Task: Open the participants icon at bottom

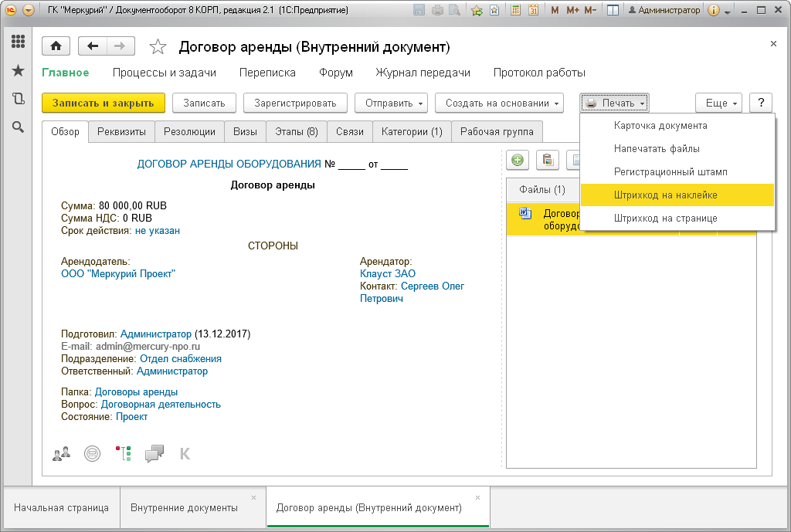Action: [62, 454]
